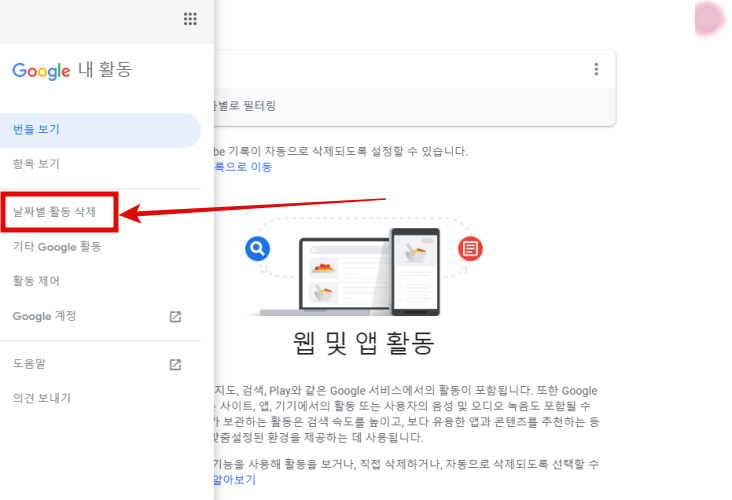Follow the 알아보기 link at bottom
Viewport: 732px width, 500px height.
click(235, 479)
